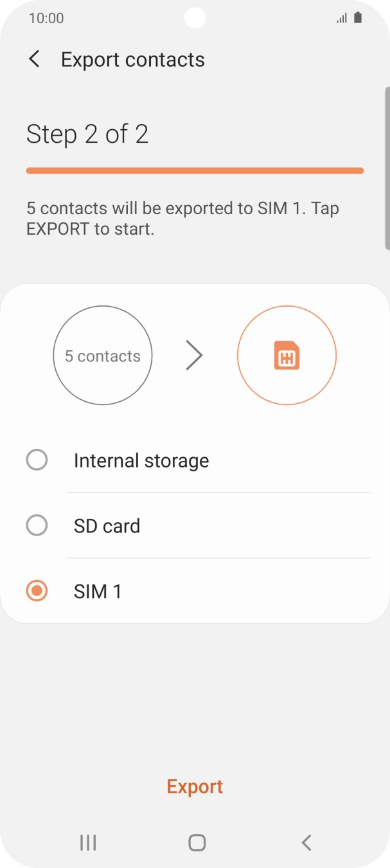The image size is (390, 868).
Task: Select the Internal storage radio button
Action: point(37,460)
